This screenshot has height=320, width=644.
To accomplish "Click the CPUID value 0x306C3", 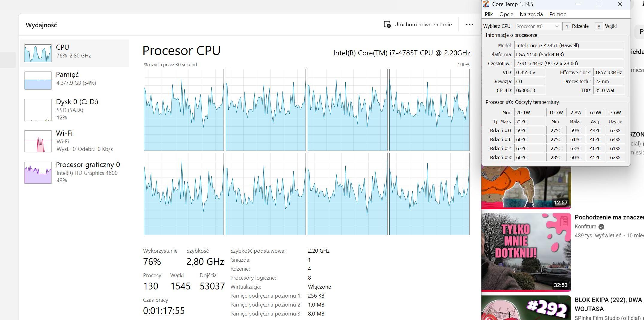I will coord(530,90).
